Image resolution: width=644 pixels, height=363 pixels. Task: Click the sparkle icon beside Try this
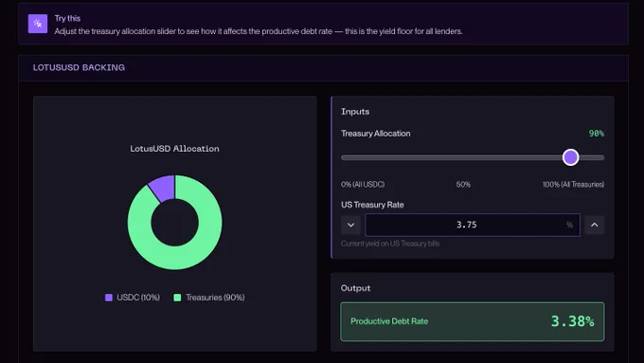(x=37, y=24)
